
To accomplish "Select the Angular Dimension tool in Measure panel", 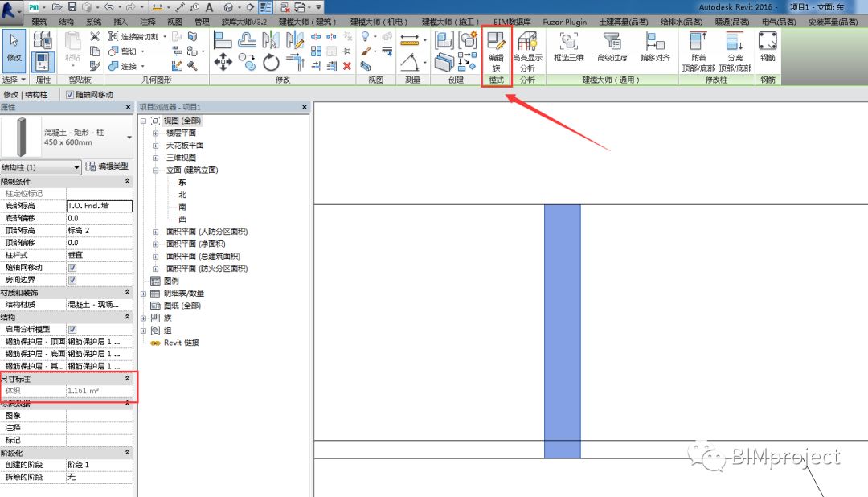I will click(x=410, y=62).
